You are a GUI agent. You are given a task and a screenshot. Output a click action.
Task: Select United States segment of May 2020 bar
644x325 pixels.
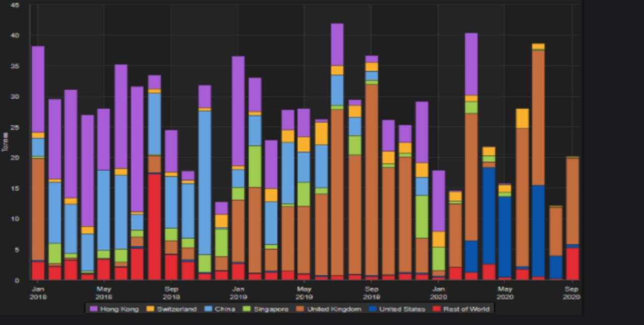coord(505,237)
